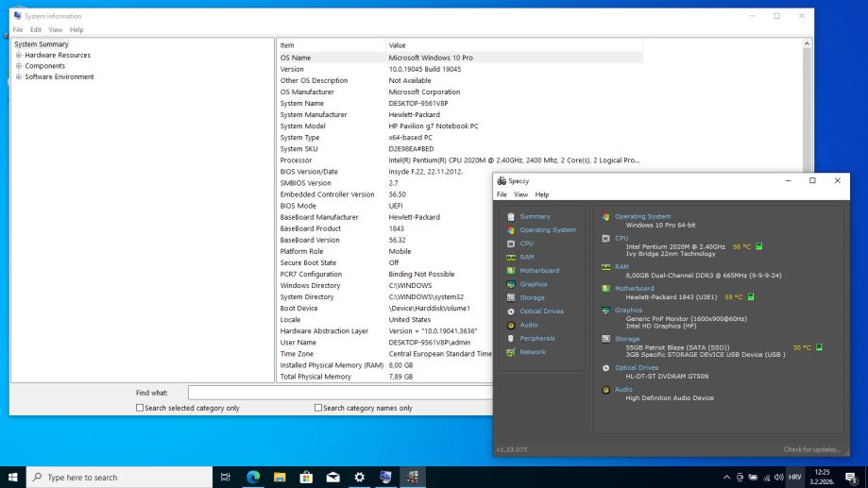
Task: Select Motherboard icon in Speccy sidebar
Action: click(511, 271)
